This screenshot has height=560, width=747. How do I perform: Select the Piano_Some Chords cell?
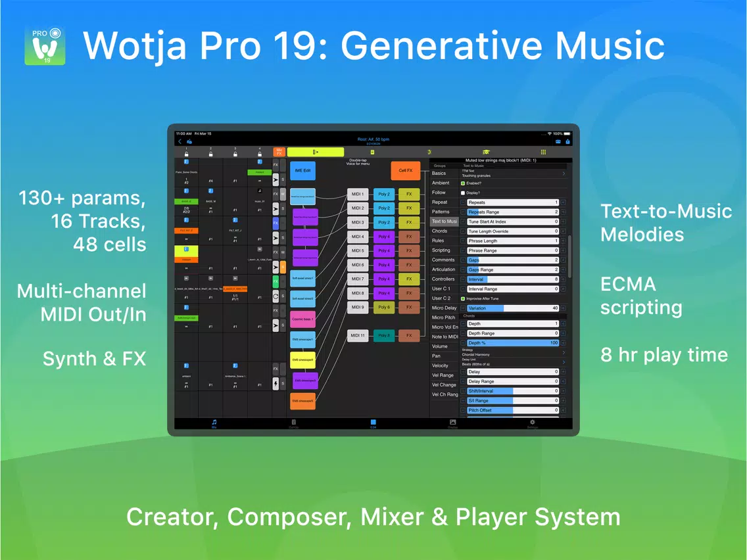pos(186,172)
